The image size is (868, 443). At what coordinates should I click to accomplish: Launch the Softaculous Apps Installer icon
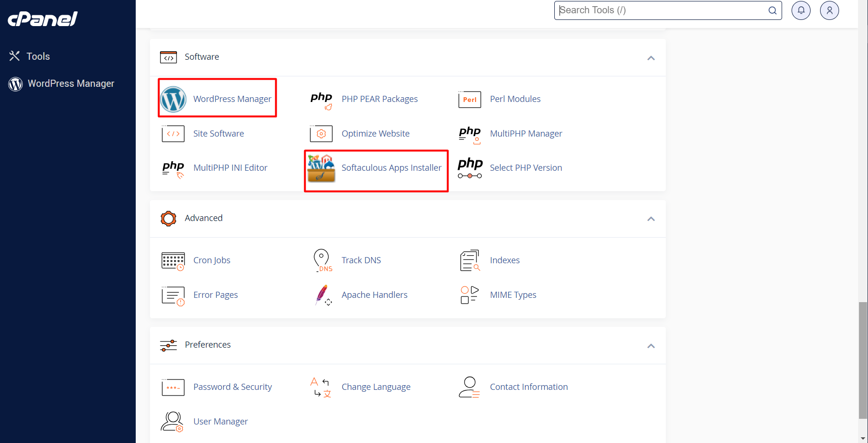tap(321, 168)
